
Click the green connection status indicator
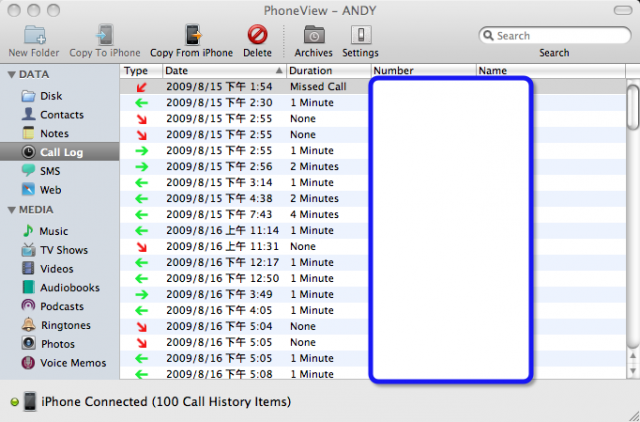point(14,402)
